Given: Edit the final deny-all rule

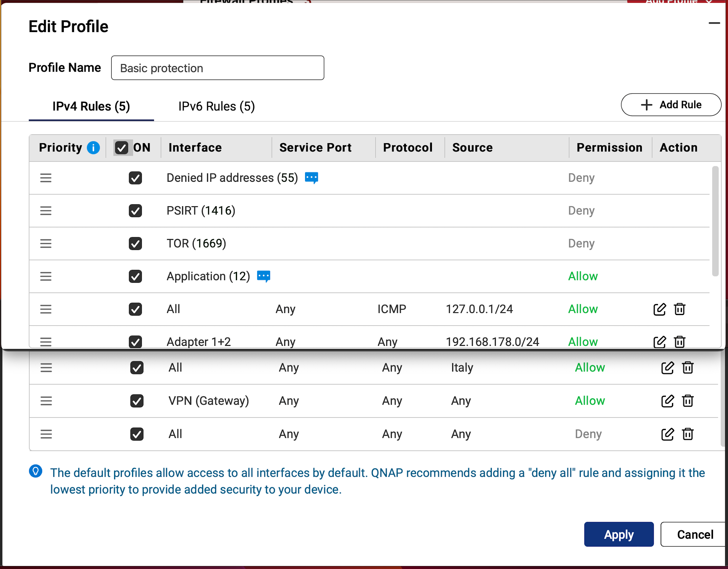Looking at the screenshot, I should point(667,434).
